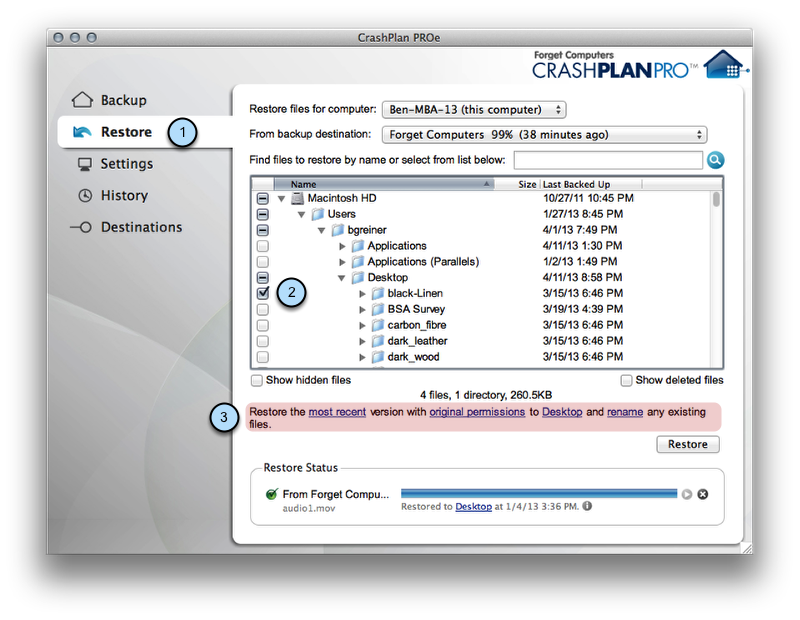Click the bgreiner folder icon

(338, 230)
